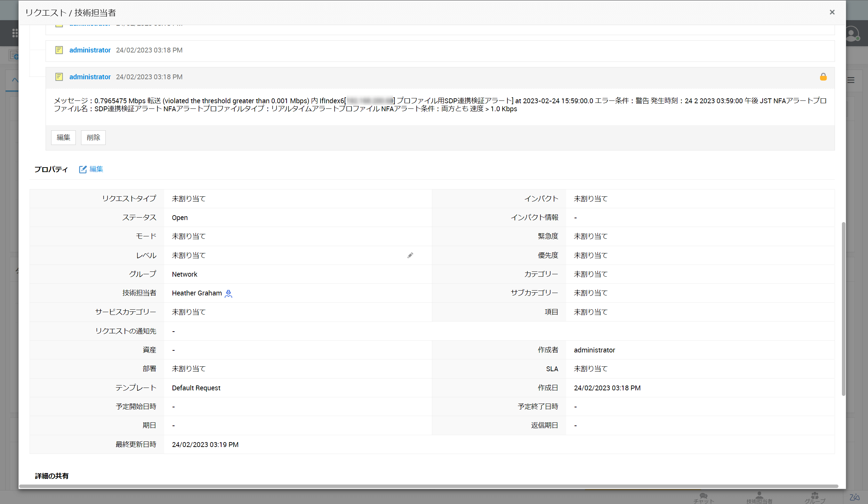Close the リクエスト / 技術担当者 dialog
Screen dimensions: 868x504
(x=832, y=12)
